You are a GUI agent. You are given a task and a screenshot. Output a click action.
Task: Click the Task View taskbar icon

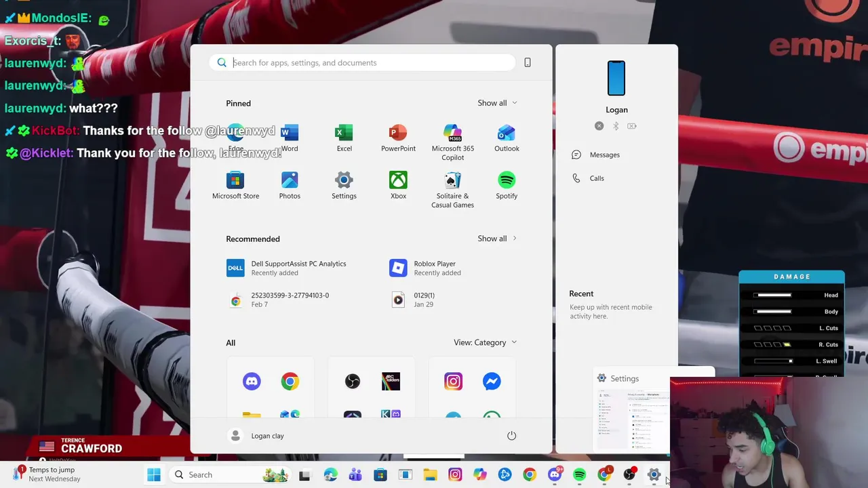[304, 474]
